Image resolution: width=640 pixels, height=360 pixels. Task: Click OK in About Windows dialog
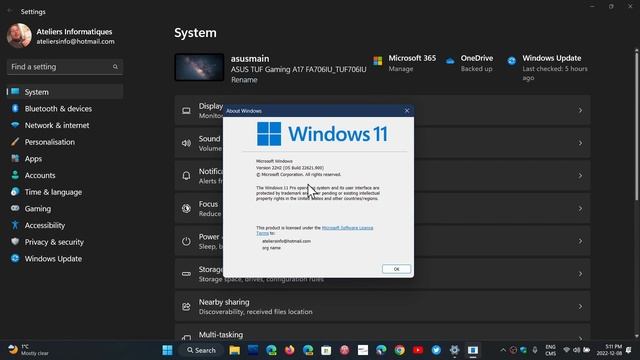pyautogui.click(x=396, y=269)
